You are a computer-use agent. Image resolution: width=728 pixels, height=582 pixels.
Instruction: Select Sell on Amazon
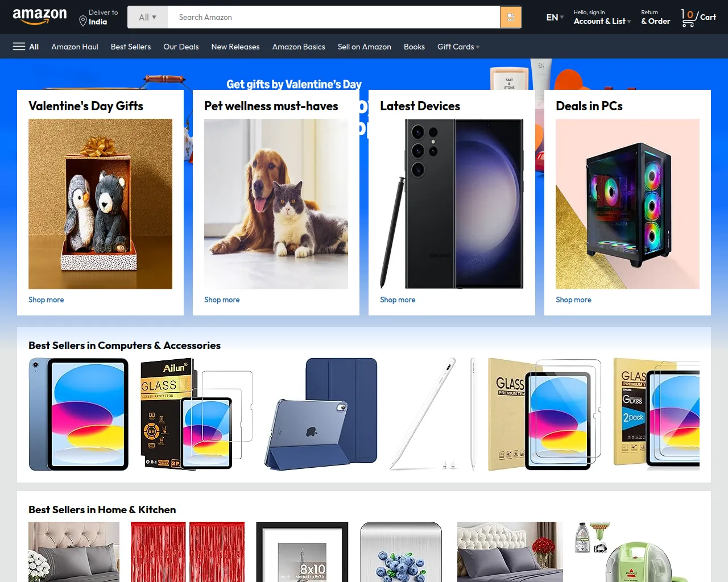point(365,47)
